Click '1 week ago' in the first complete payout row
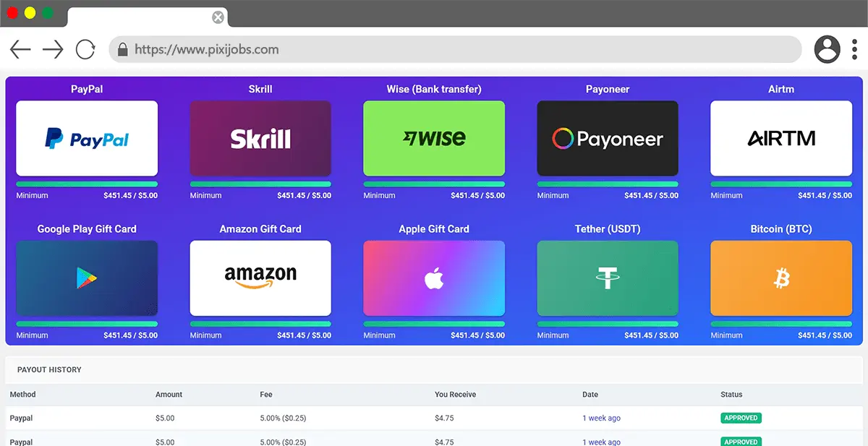Screen dimensions: 868x446 601,419
